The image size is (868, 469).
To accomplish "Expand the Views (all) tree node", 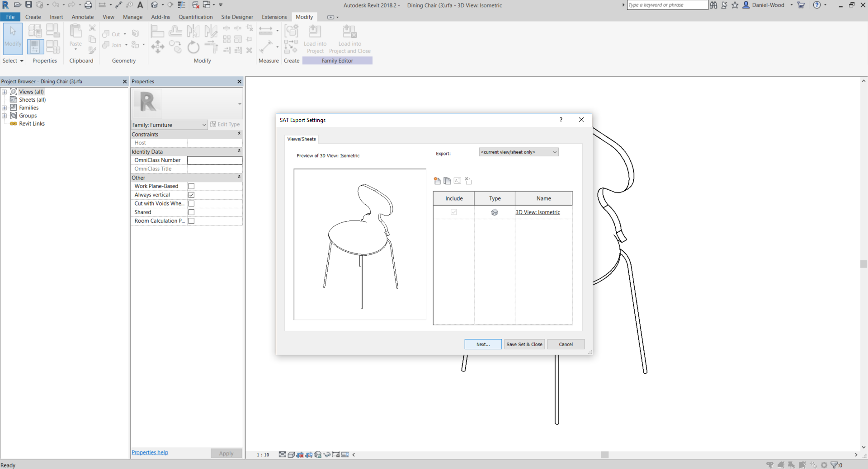I will click(5, 92).
